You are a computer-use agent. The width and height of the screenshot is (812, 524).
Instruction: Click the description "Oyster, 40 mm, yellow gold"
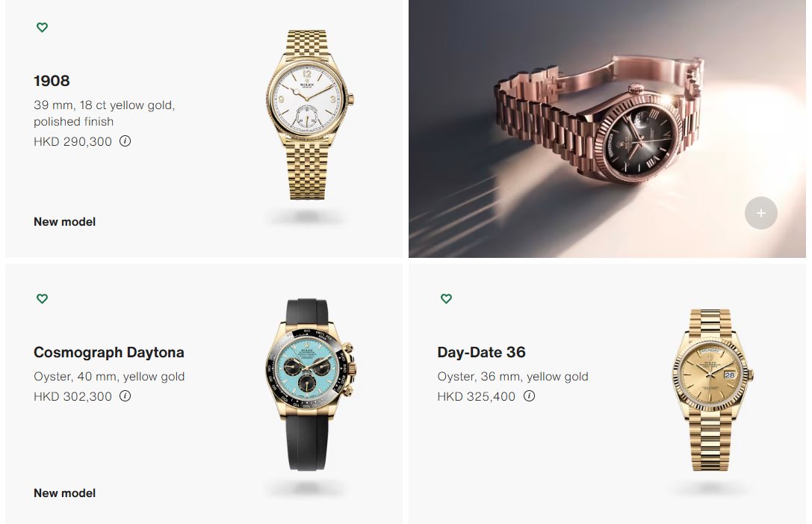pos(109,377)
